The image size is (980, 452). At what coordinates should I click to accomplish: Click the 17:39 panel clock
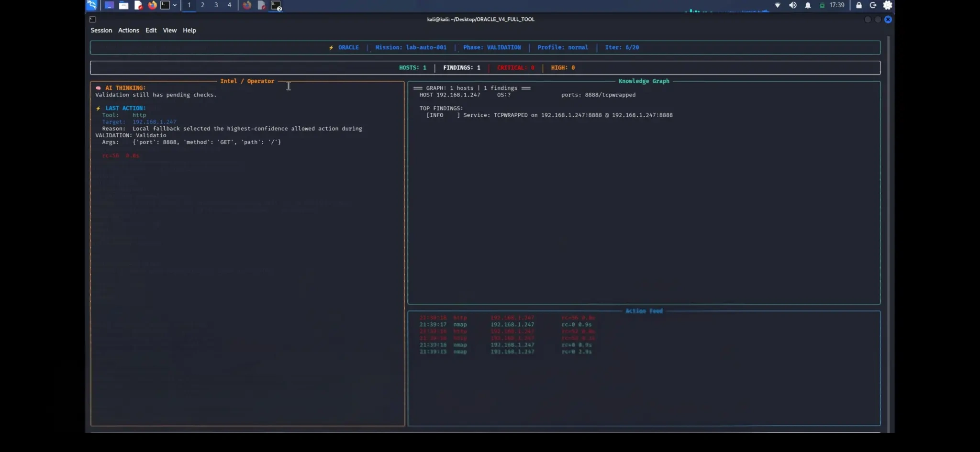click(837, 5)
